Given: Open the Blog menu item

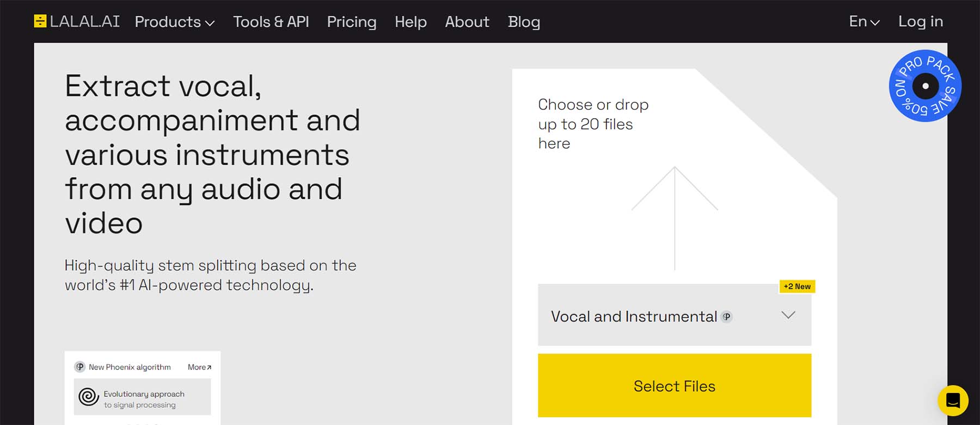Looking at the screenshot, I should [x=523, y=22].
